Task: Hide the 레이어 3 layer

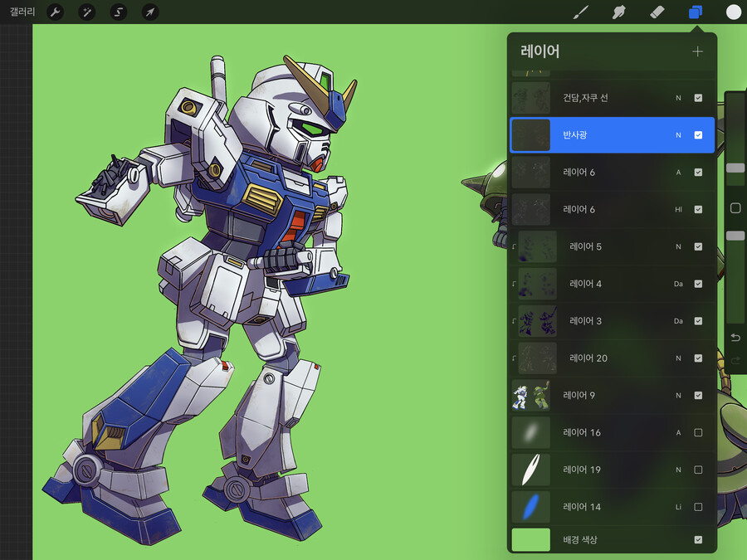Action: pyautogui.click(x=698, y=321)
